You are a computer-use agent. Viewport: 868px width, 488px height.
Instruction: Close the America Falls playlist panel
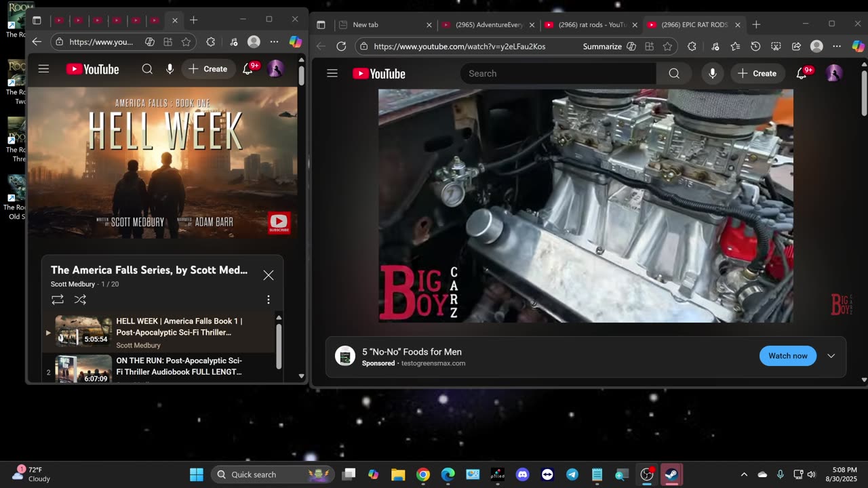pos(269,275)
